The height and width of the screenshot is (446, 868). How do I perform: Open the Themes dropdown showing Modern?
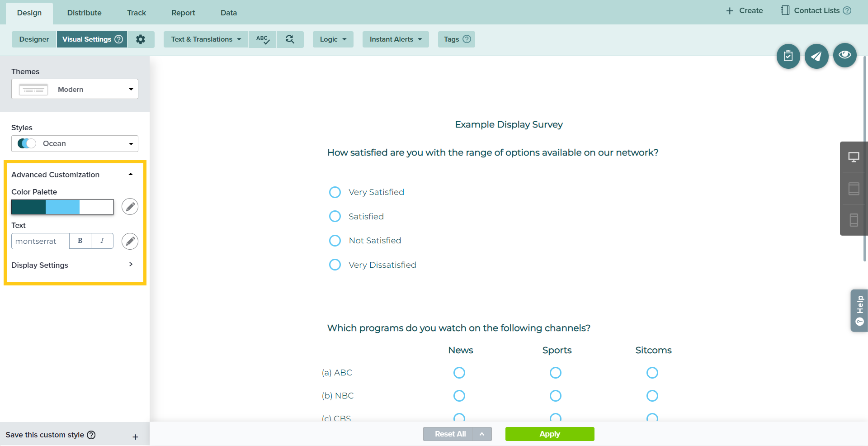75,89
